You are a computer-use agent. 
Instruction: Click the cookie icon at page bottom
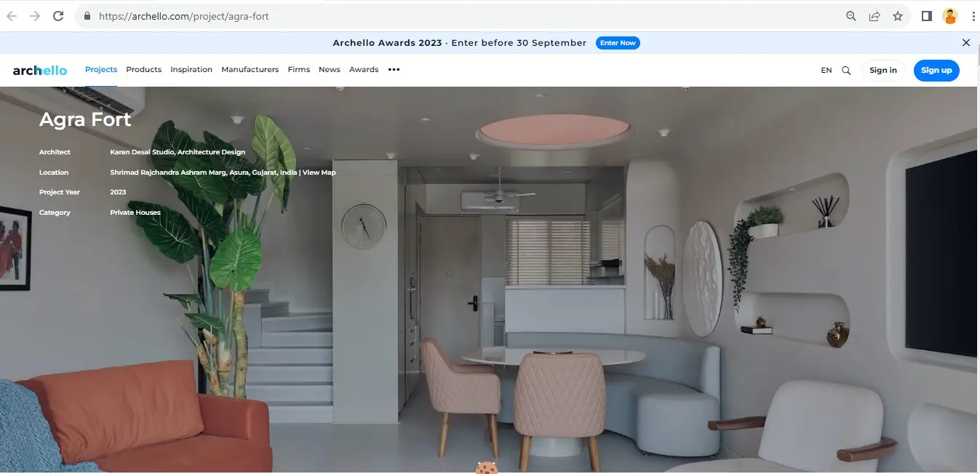click(486, 467)
